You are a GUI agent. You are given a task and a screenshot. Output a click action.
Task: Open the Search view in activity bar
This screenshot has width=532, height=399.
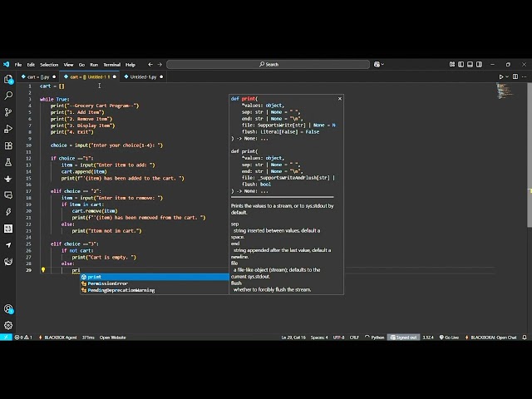pos(8,96)
